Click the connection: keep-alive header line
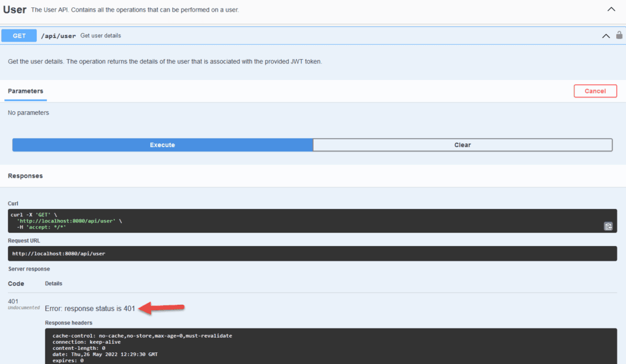 click(x=87, y=342)
